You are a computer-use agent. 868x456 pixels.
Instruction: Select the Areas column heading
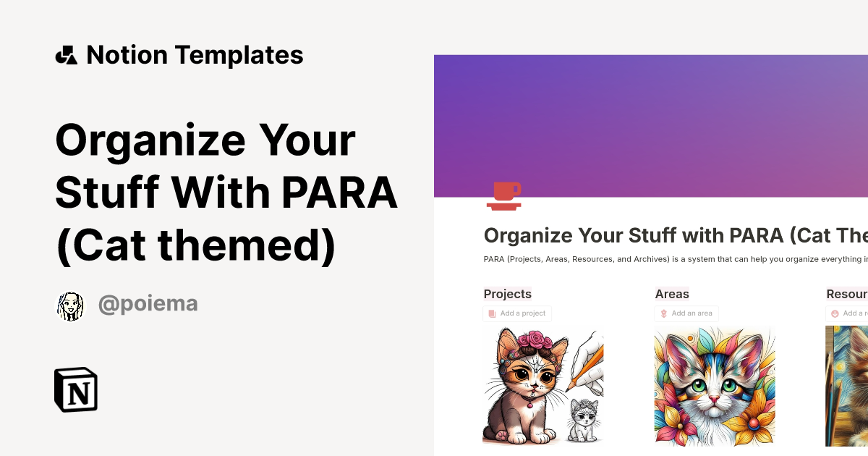point(672,294)
